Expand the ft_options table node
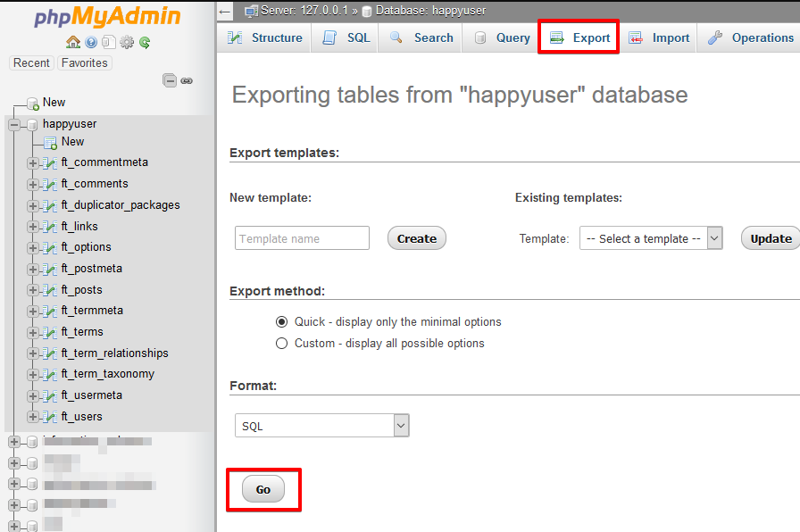 click(33, 248)
